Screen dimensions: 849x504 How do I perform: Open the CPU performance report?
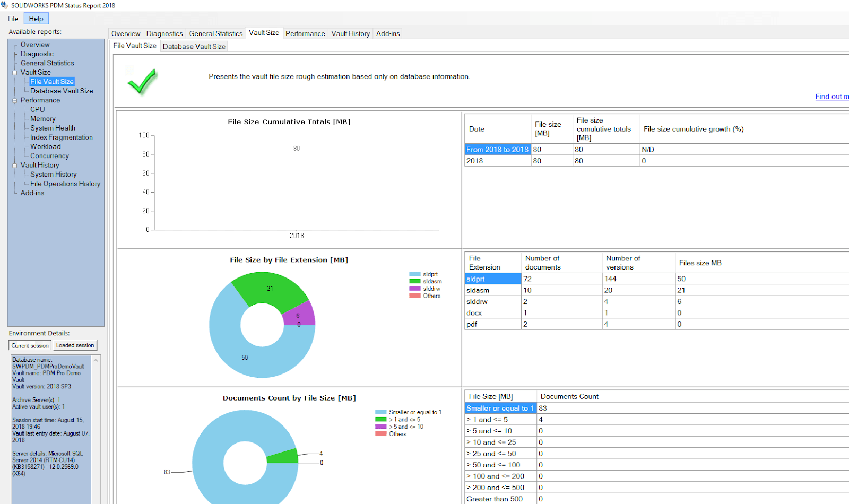coord(38,109)
